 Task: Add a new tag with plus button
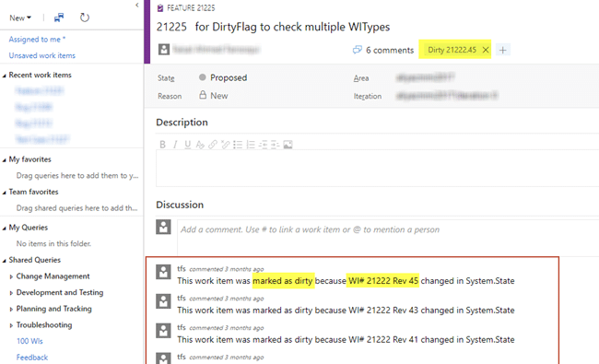pyautogui.click(x=503, y=50)
